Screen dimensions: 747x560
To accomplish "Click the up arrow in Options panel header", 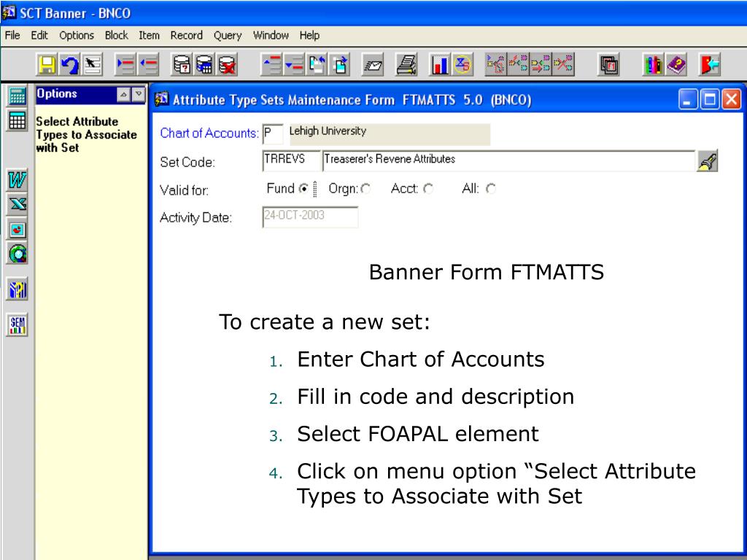I will click(x=124, y=94).
